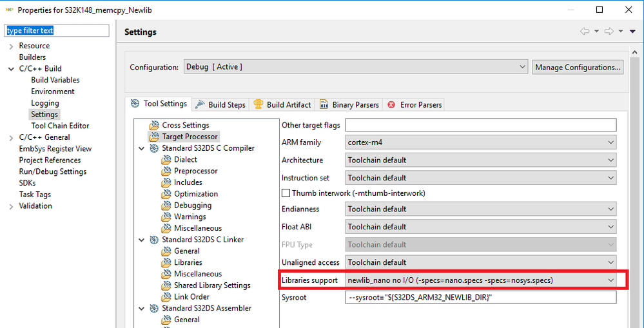Click the Standard S32DS C Linker tool icon
Image resolution: width=644 pixels, height=328 pixels.
[x=154, y=239]
